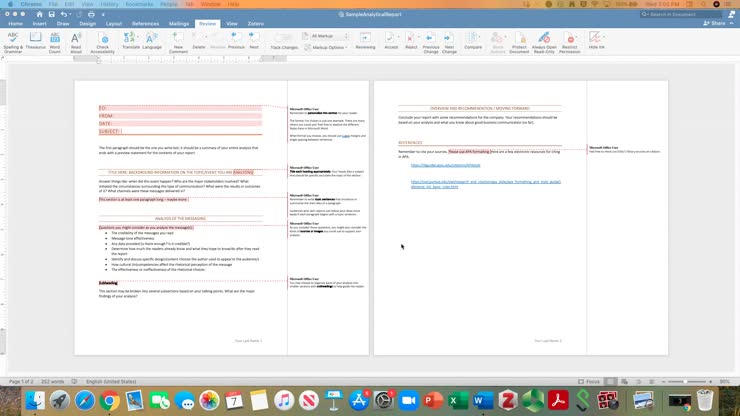740x416 pixels.
Task: Insert a New Comment
Action: coord(178,42)
